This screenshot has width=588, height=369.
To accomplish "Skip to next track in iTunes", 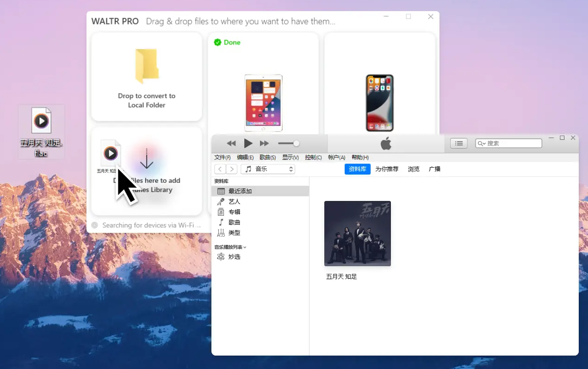I will 264,144.
